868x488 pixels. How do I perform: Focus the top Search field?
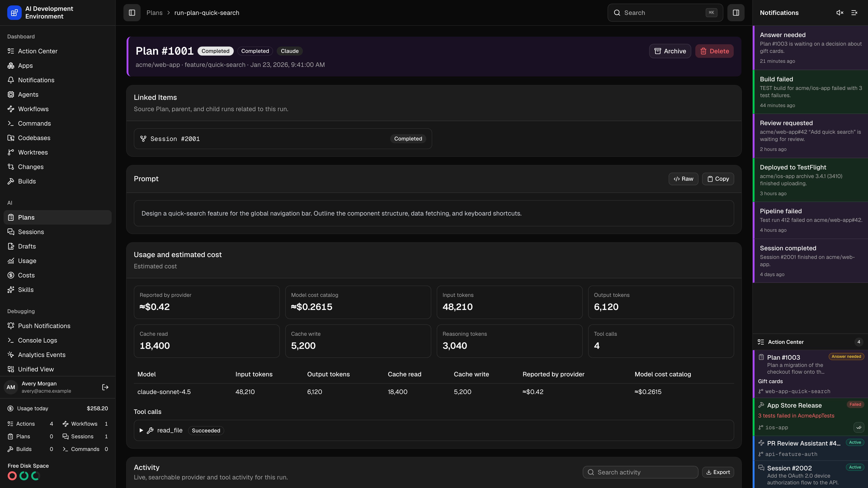[x=665, y=13]
